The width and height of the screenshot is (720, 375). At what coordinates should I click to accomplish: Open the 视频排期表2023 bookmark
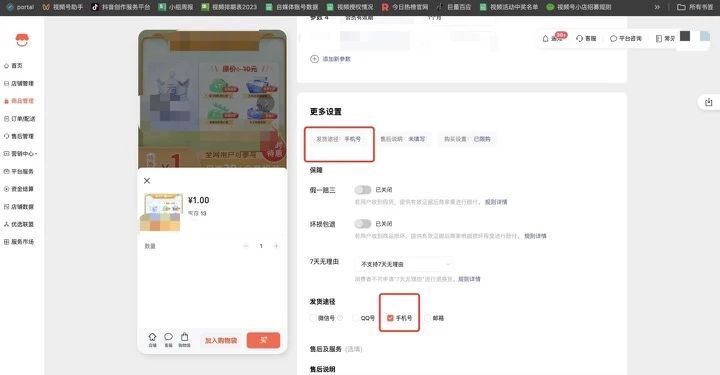(x=229, y=7)
